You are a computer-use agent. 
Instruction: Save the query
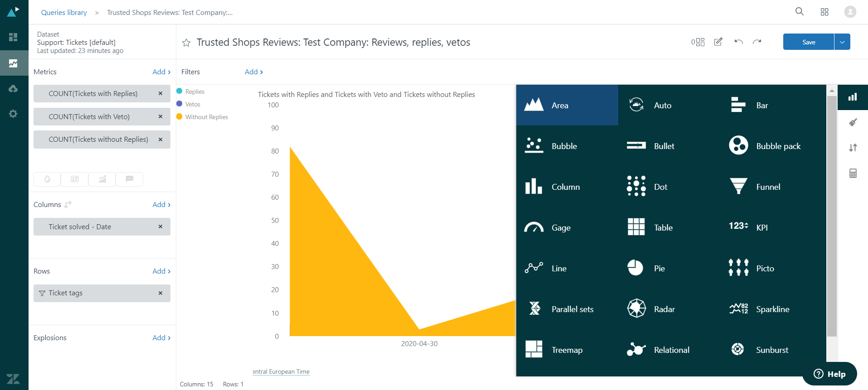tap(809, 42)
